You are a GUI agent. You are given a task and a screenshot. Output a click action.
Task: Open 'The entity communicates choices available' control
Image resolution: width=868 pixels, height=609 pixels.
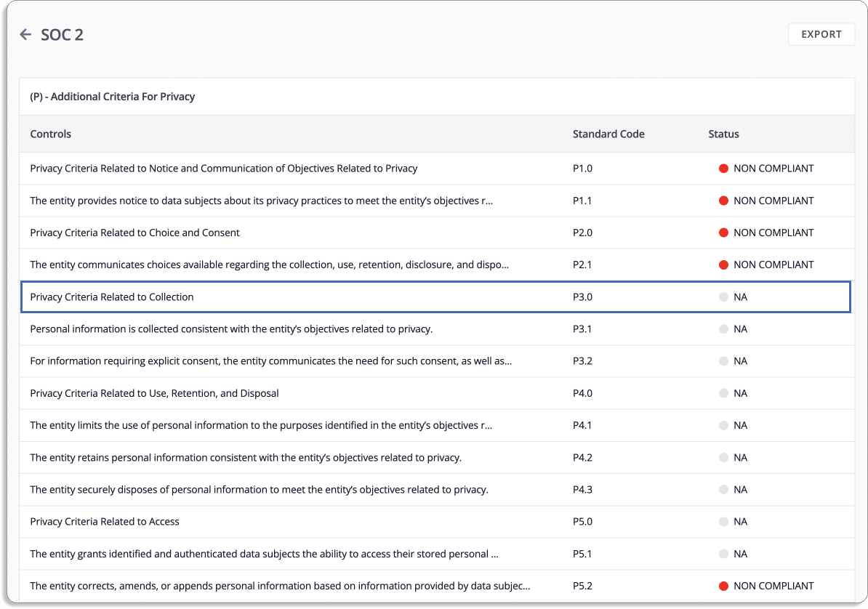pos(270,265)
